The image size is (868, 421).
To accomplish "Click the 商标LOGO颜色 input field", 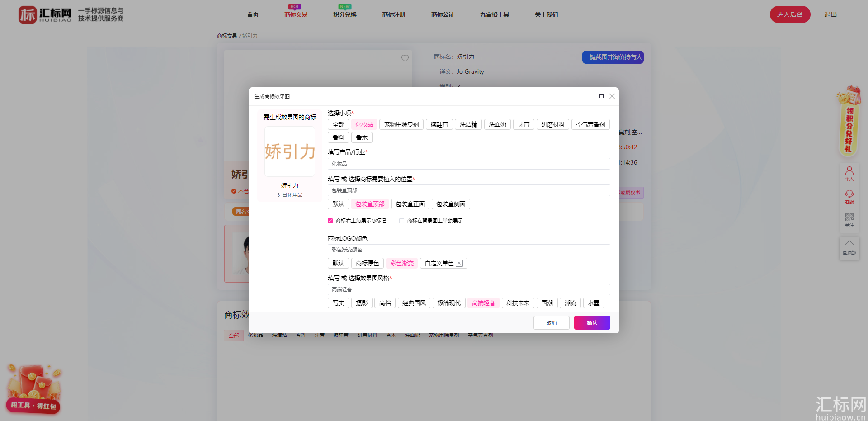I will point(469,250).
